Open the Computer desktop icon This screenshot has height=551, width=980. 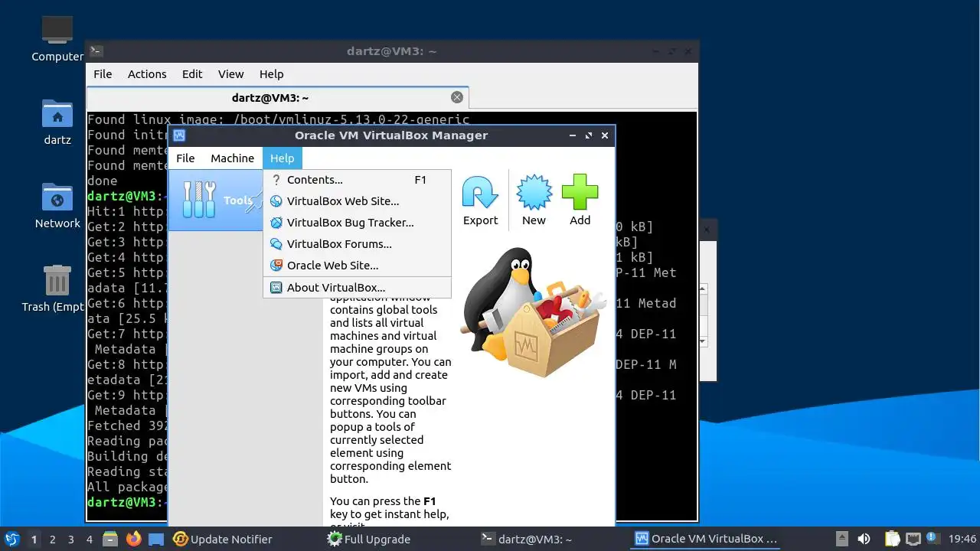click(x=57, y=38)
